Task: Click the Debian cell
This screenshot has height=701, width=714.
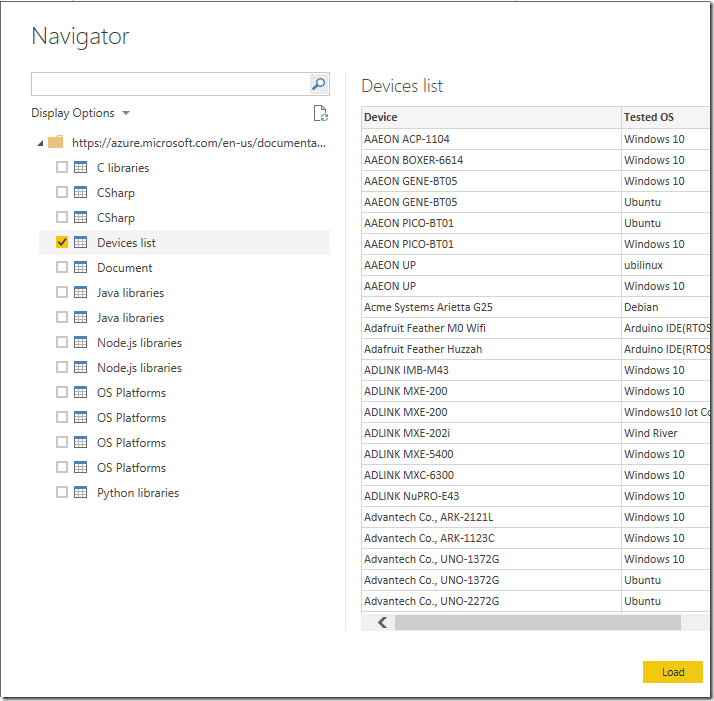Action: (667, 307)
